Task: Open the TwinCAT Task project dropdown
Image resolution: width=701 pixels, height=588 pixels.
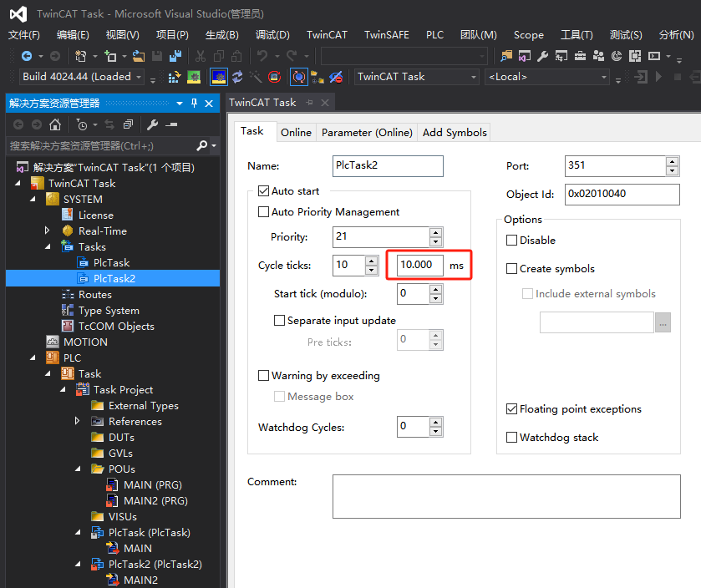Action: pyautogui.click(x=474, y=78)
